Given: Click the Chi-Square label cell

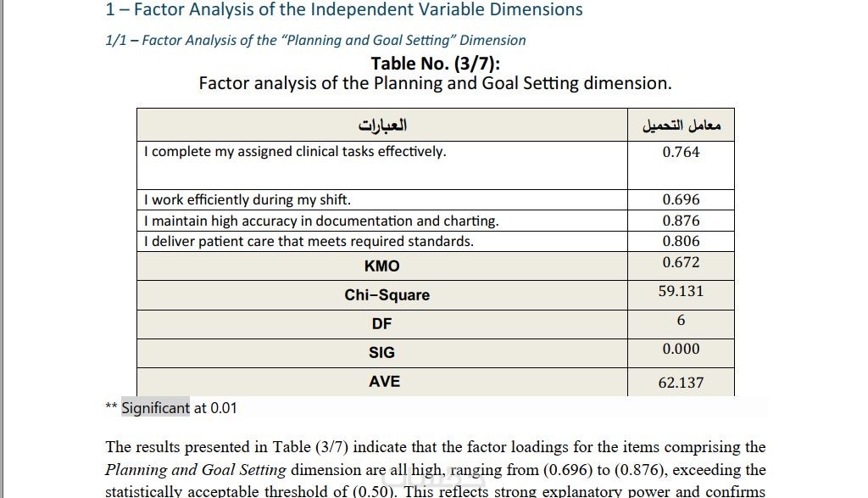Looking at the screenshot, I should point(387,295).
